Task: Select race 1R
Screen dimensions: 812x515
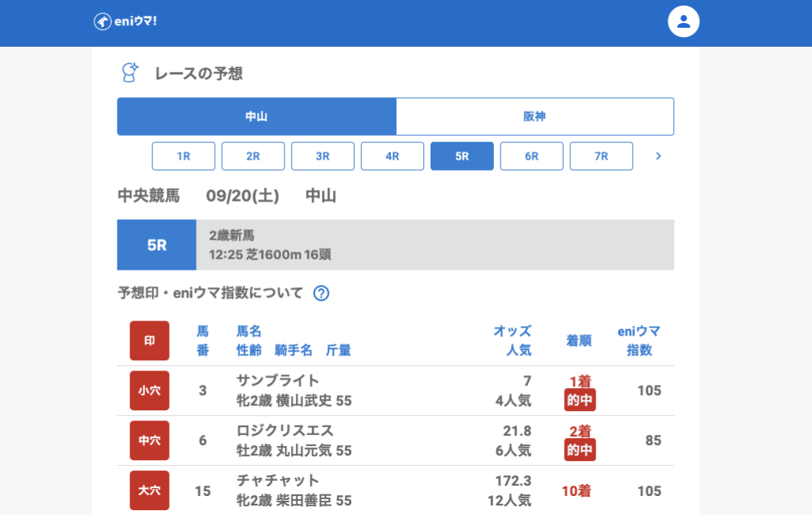Action: [x=183, y=156]
